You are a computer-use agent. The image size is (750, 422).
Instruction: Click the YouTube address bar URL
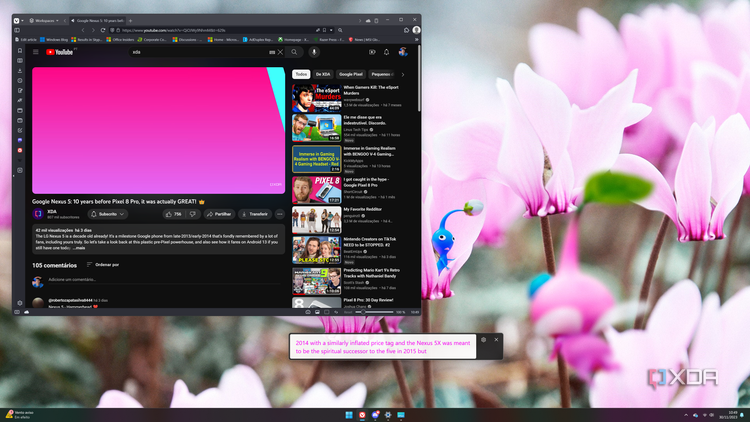[174, 30]
